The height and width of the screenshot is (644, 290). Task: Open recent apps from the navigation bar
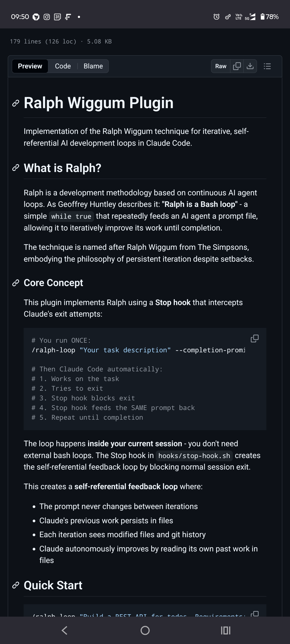[x=225, y=631]
